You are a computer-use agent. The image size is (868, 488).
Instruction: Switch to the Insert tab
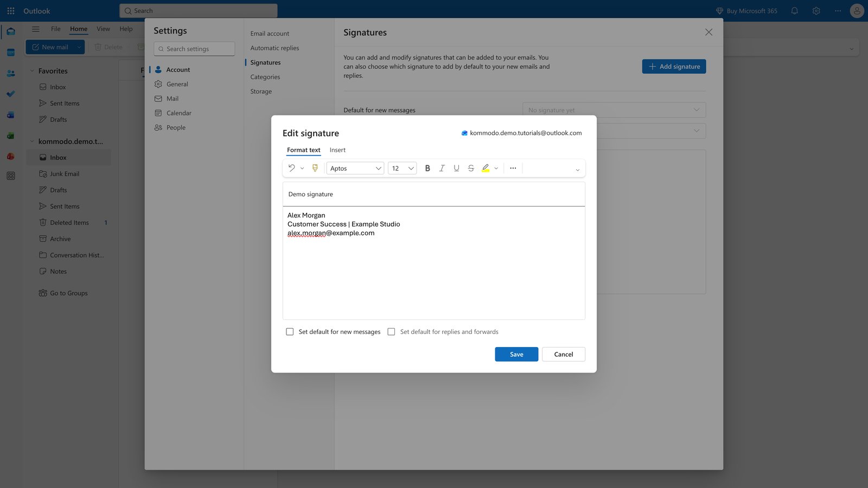337,150
